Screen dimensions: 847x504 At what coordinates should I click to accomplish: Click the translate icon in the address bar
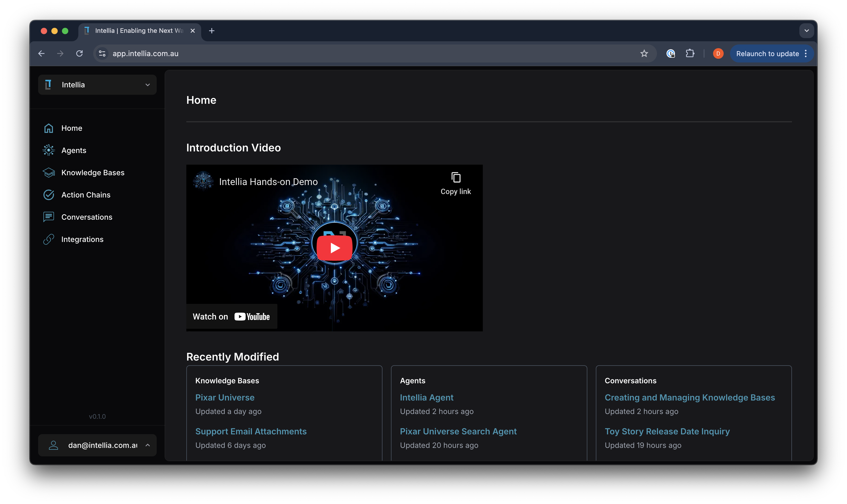point(670,53)
